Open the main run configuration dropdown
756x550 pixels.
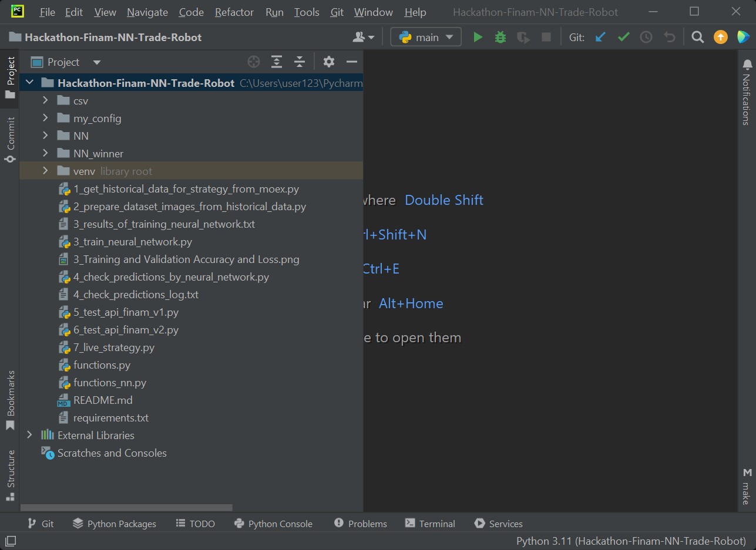[426, 37]
